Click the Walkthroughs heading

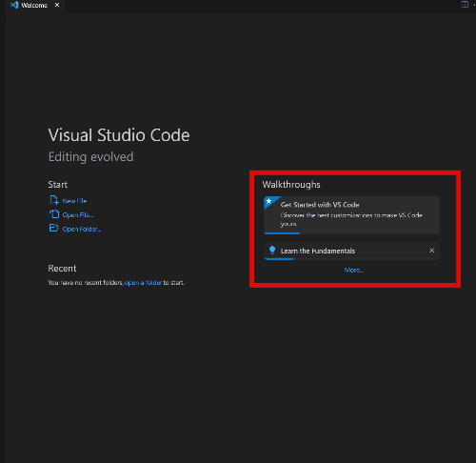tap(291, 185)
